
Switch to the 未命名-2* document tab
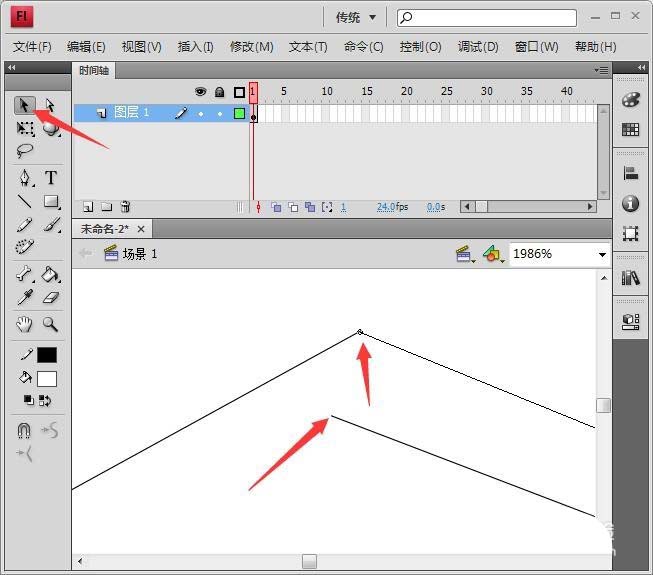112,229
